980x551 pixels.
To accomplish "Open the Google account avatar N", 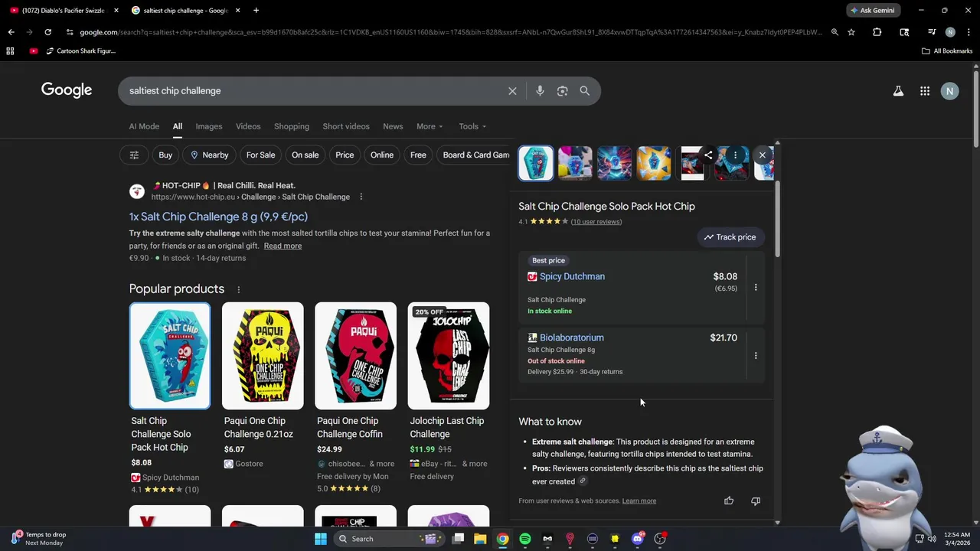I will tap(949, 91).
